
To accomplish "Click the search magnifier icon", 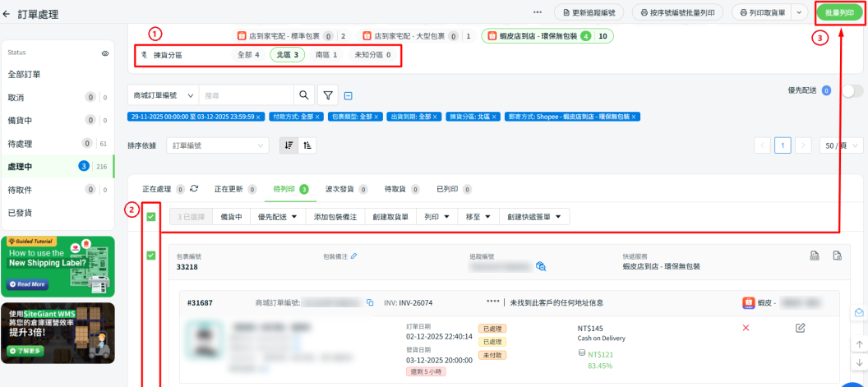I will (304, 95).
